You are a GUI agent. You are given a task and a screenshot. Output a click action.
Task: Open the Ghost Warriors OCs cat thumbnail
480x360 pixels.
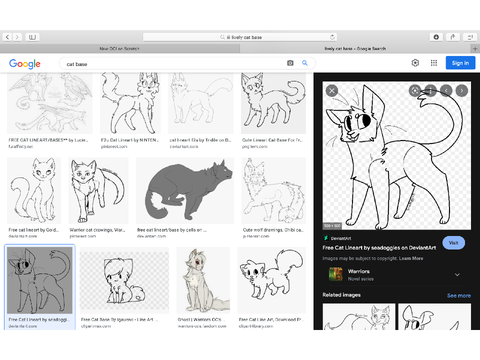tap(203, 280)
